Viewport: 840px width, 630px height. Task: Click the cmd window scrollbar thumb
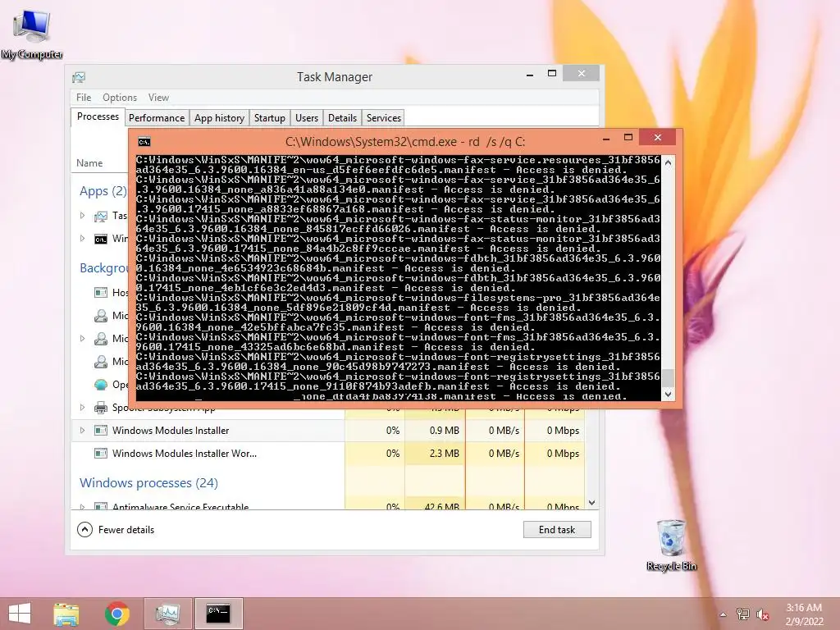668,377
